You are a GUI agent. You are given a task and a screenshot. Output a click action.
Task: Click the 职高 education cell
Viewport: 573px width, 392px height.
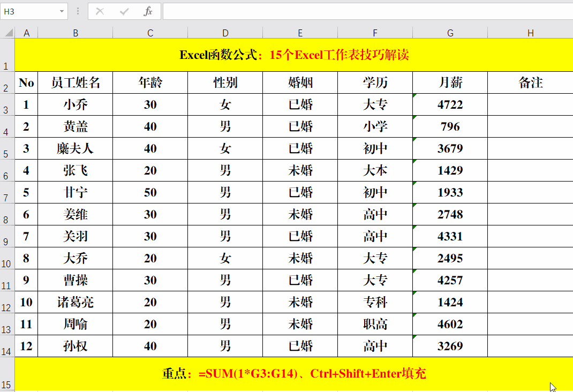(x=375, y=324)
